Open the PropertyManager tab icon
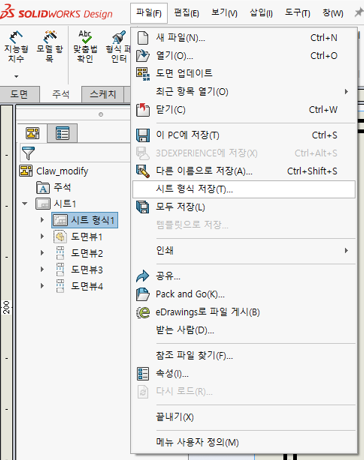 63,133
